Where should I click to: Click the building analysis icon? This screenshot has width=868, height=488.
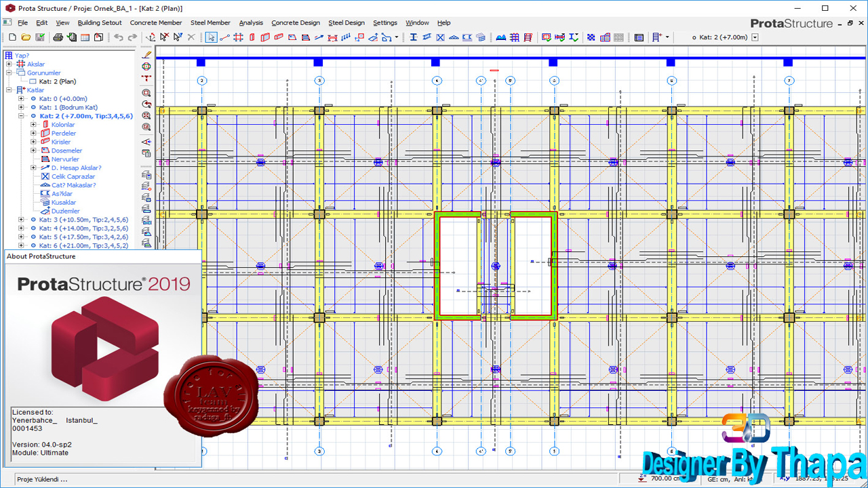pyautogui.click(x=501, y=37)
